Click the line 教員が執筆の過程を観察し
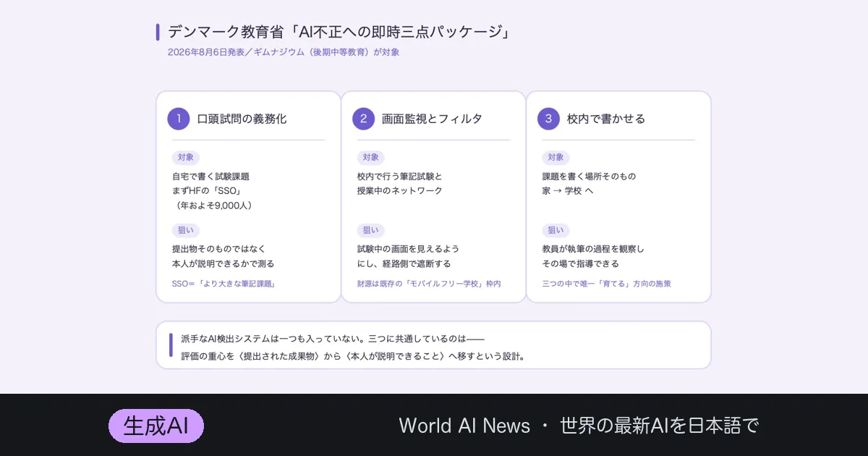The image size is (868, 456). (594, 249)
